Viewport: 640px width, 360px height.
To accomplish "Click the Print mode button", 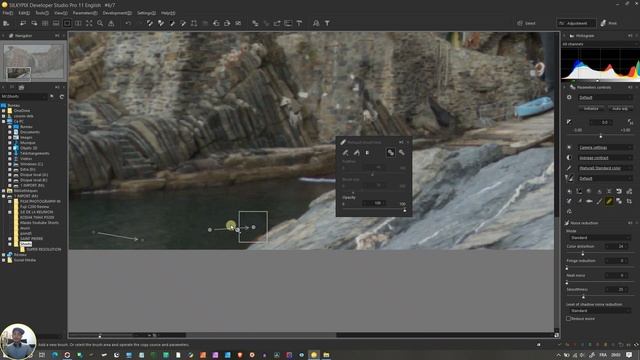I will tap(609, 23).
